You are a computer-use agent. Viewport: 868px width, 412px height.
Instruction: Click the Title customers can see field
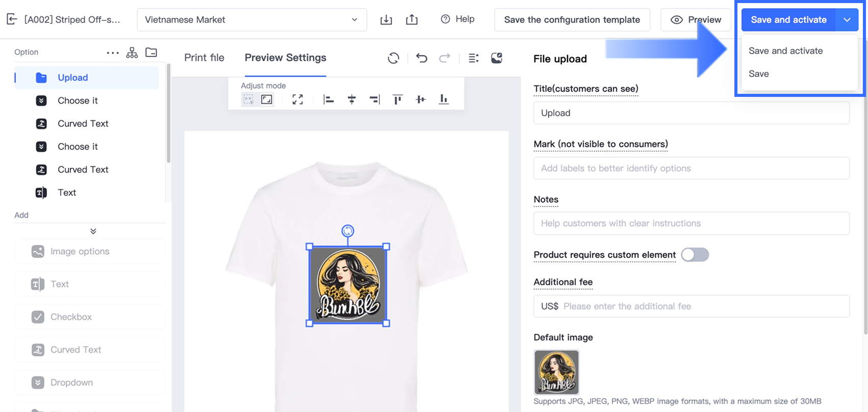[692, 113]
